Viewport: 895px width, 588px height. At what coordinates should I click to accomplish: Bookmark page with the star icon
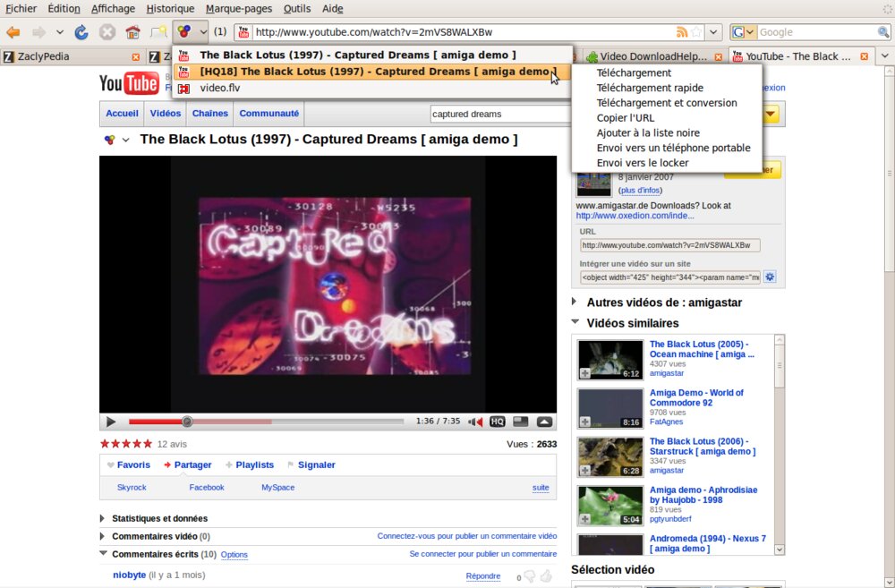click(x=697, y=32)
